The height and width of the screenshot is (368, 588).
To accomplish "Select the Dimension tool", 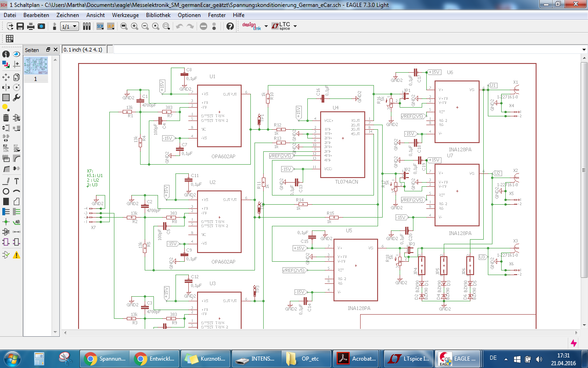I will coord(17,232).
